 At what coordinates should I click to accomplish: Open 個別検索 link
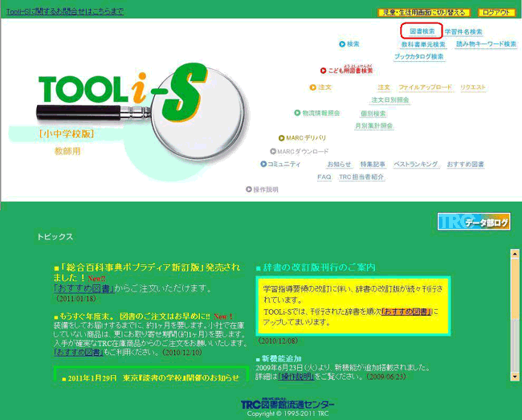click(373, 113)
